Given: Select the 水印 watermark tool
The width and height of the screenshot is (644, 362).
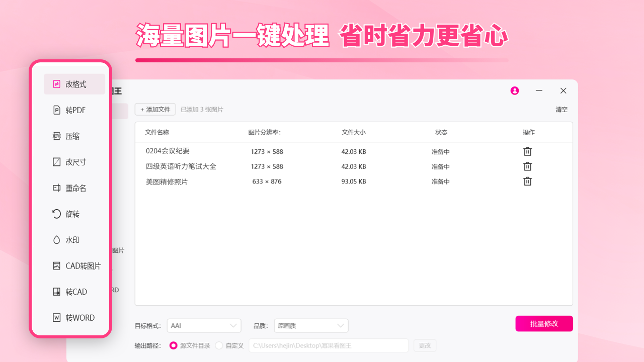Looking at the screenshot, I should coord(74,240).
